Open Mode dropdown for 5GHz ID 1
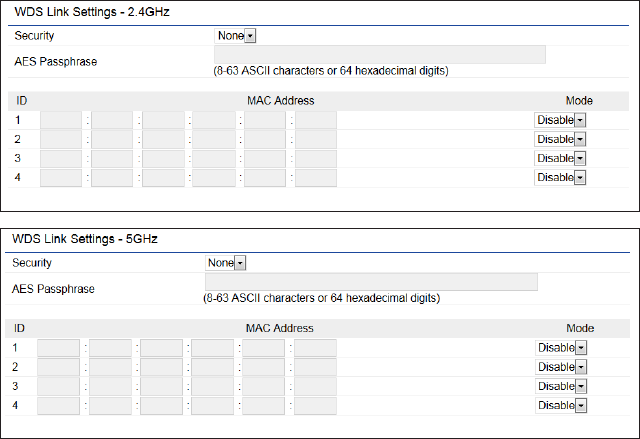 click(561, 348)
